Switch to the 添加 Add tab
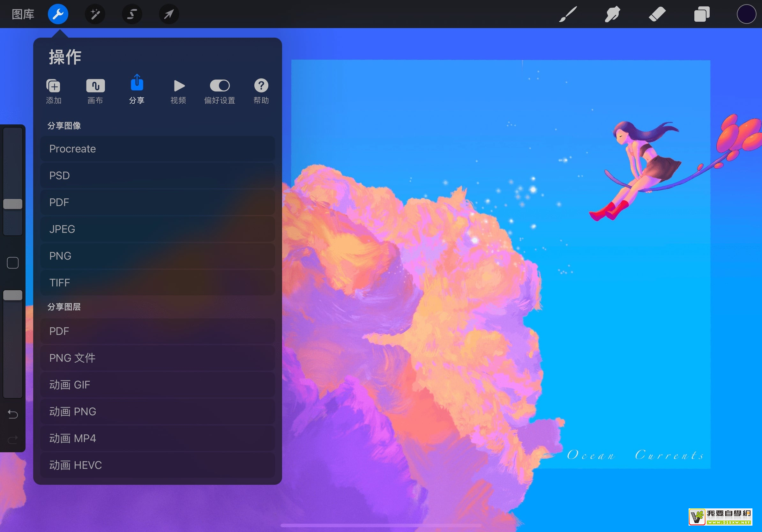Screen dimensions: 762x532 [53, 91]
